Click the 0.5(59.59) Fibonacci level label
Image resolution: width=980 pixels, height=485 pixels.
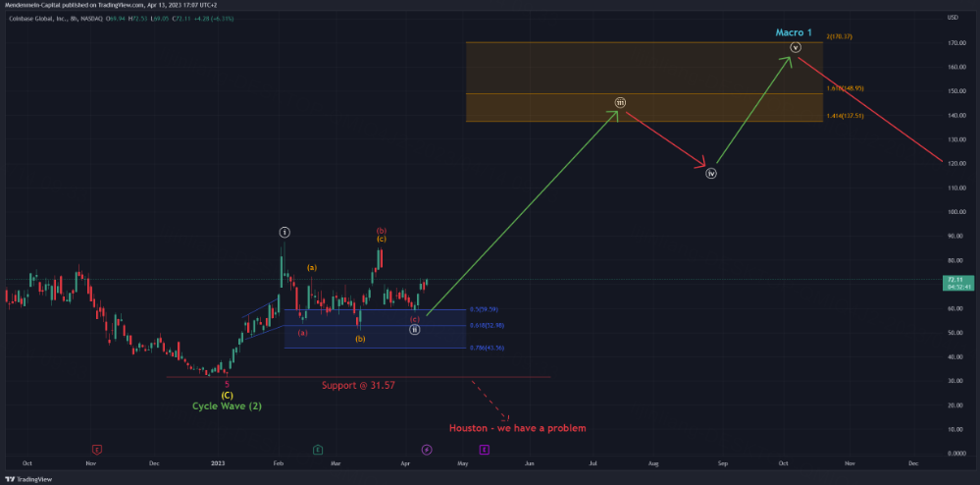[483, 309]
